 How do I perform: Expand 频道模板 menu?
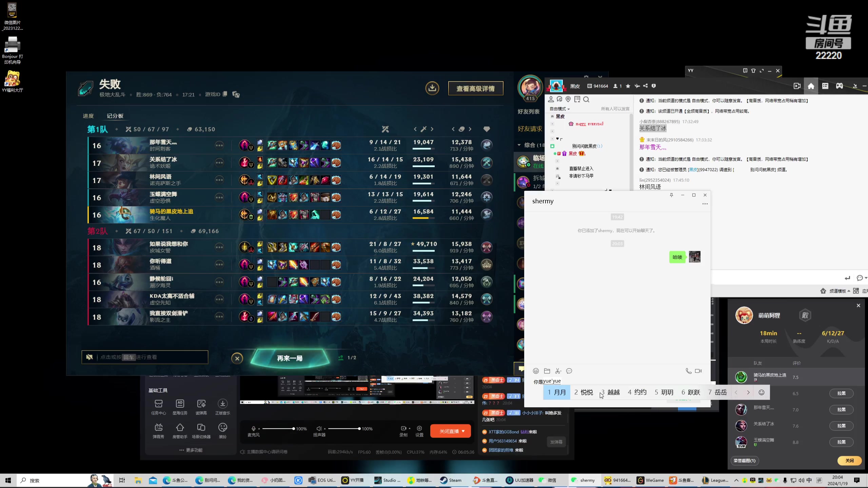[840, 291]
